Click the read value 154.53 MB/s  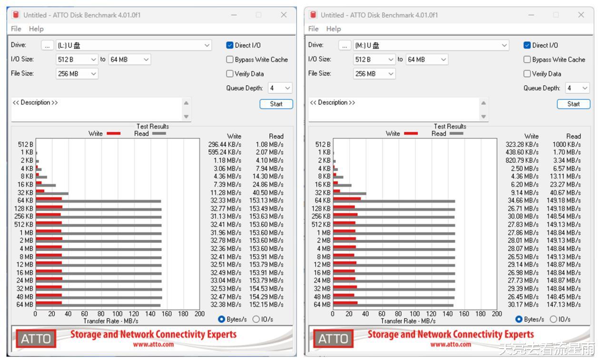coord(266,288)
